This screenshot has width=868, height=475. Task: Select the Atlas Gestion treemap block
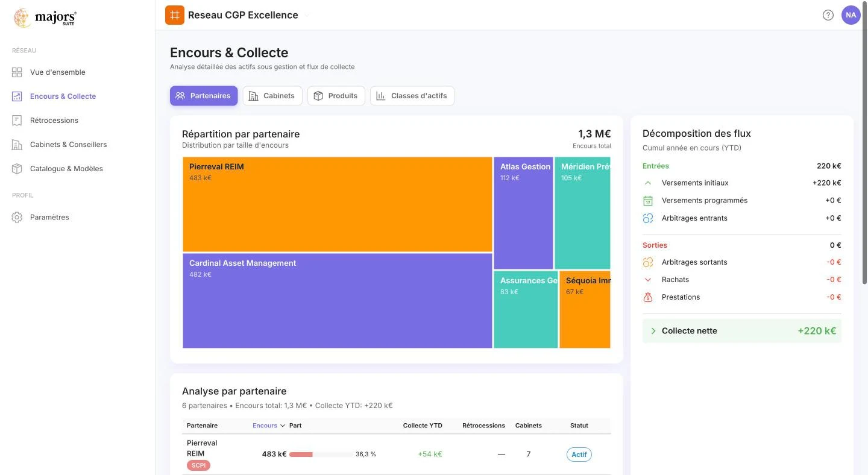click(x=523, y=213)
